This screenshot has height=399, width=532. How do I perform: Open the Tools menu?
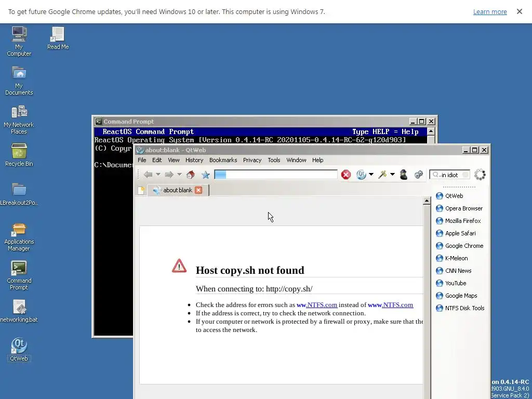274,160
